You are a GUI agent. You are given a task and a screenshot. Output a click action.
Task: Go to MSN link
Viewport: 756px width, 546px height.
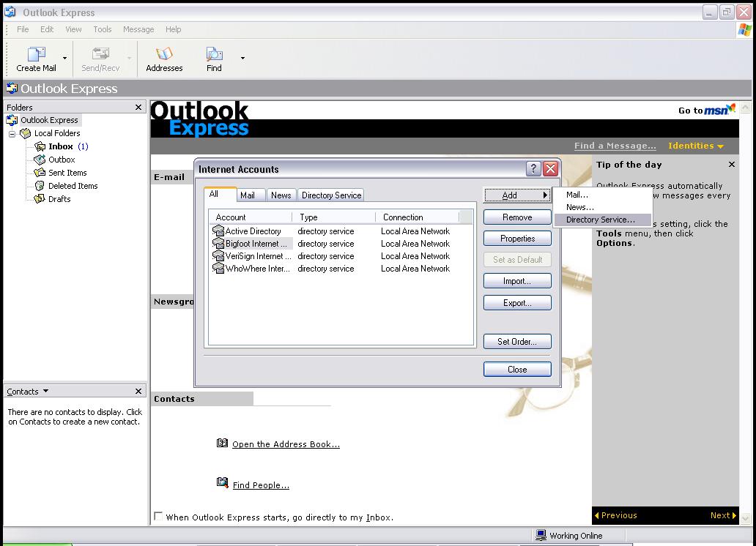[707, 110]
